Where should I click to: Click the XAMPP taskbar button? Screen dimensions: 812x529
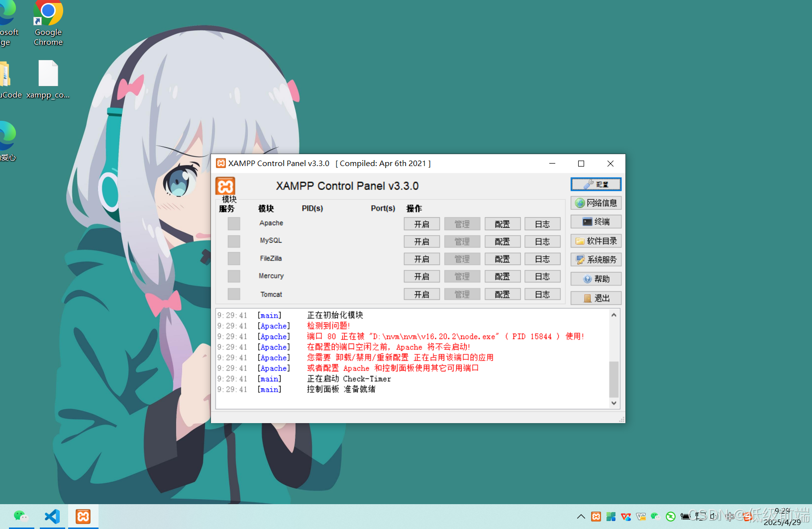point(83,516)
